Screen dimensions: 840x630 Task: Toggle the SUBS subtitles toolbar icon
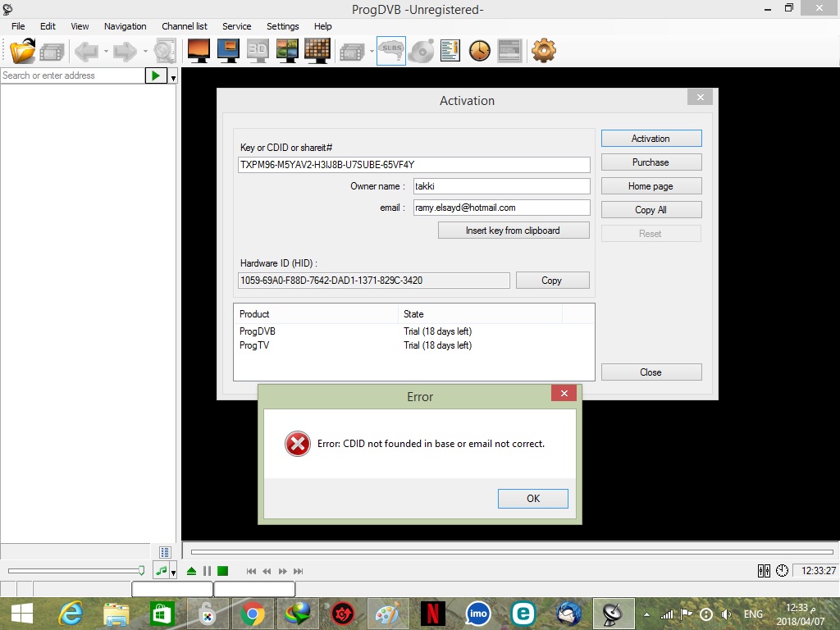[391, 51]
